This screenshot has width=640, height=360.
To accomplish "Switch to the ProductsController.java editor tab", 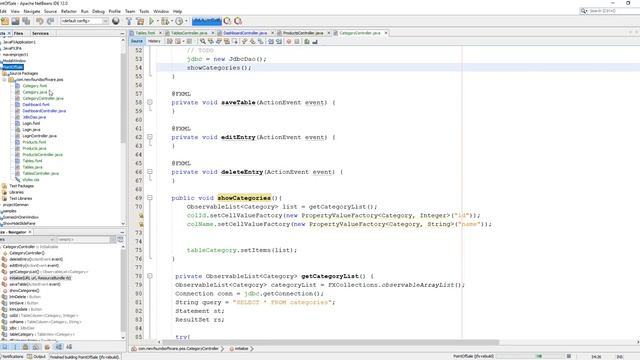I will [x=303, y=33].
